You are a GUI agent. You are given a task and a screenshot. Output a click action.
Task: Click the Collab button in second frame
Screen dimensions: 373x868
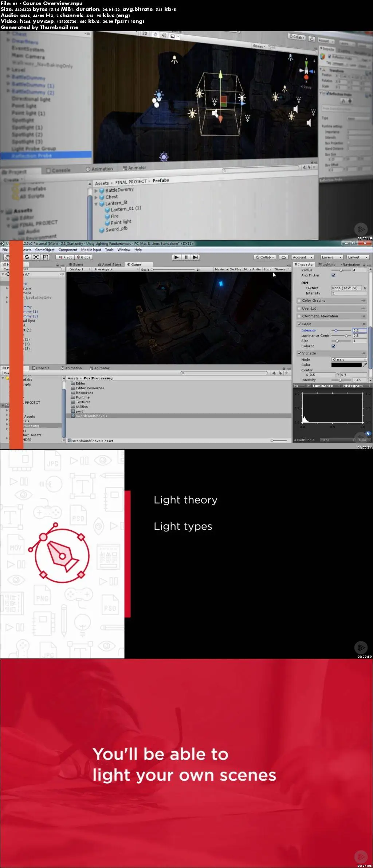(265, 257)
